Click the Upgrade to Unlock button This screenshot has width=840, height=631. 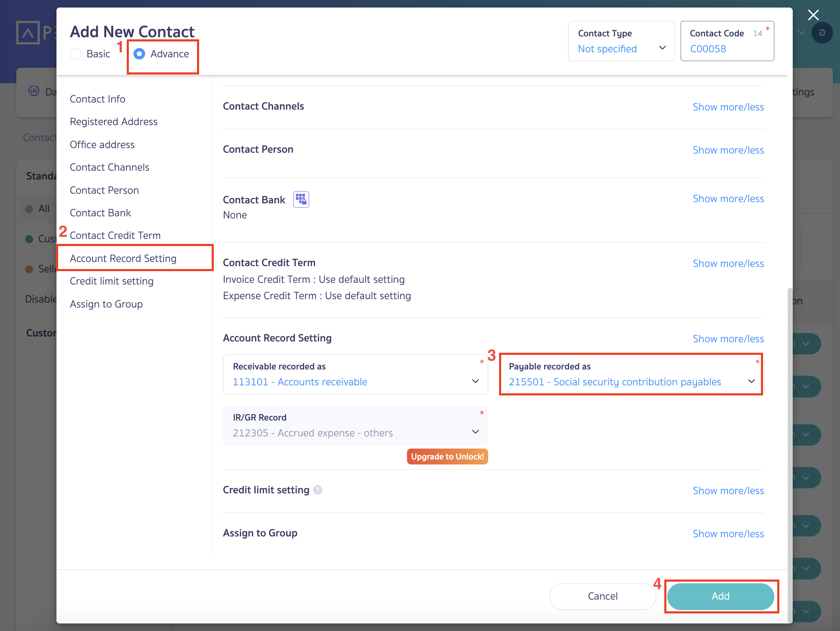(447, 456)
